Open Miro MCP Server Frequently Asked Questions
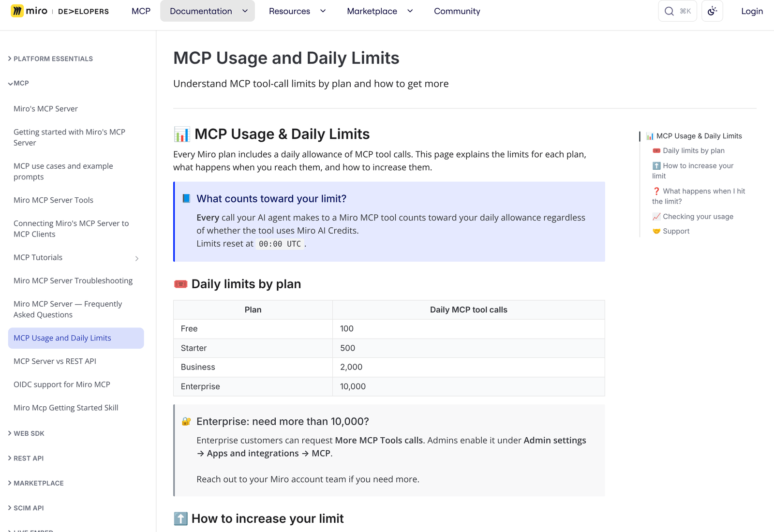This screenshot has height=532, width=774. [x=68, y=309]
